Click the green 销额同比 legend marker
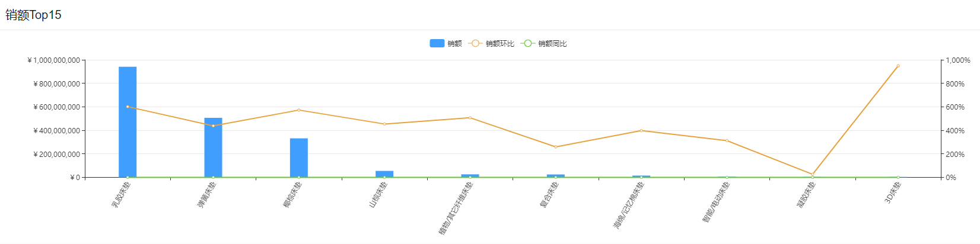980x244 pixels. coord(528,43)
